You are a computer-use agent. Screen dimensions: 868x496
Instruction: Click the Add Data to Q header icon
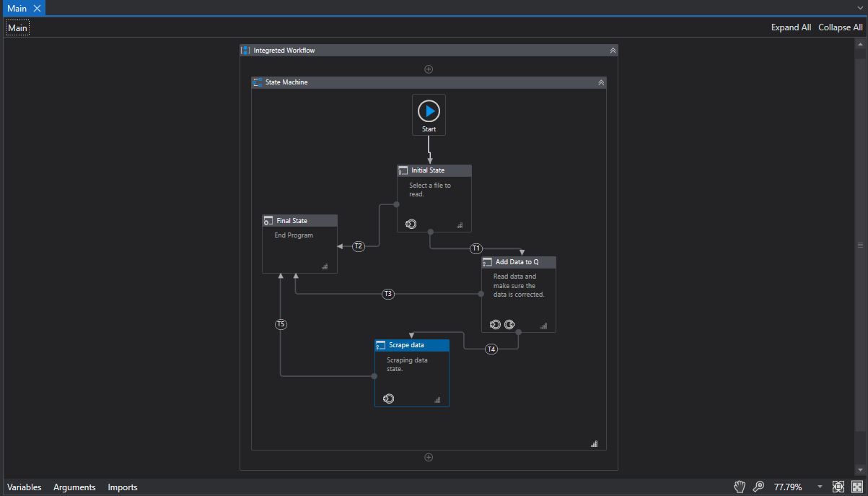pos(487,262)
